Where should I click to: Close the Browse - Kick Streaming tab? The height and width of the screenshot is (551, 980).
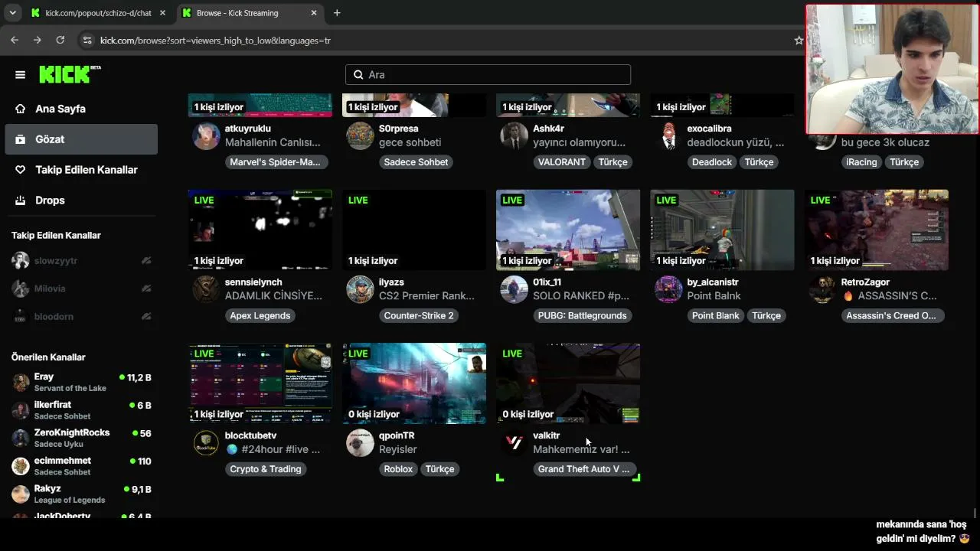(x=314, y=13)
